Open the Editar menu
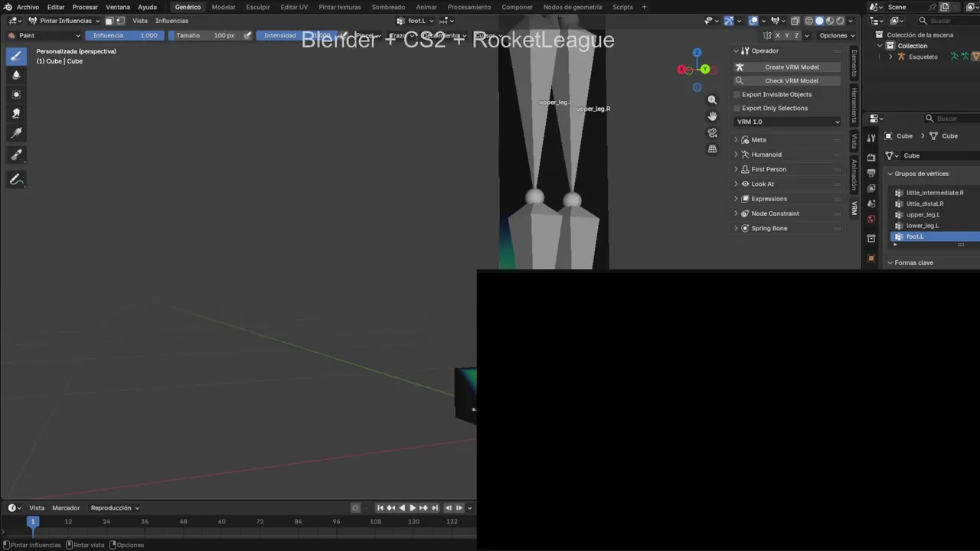 (x=56, y=7)
